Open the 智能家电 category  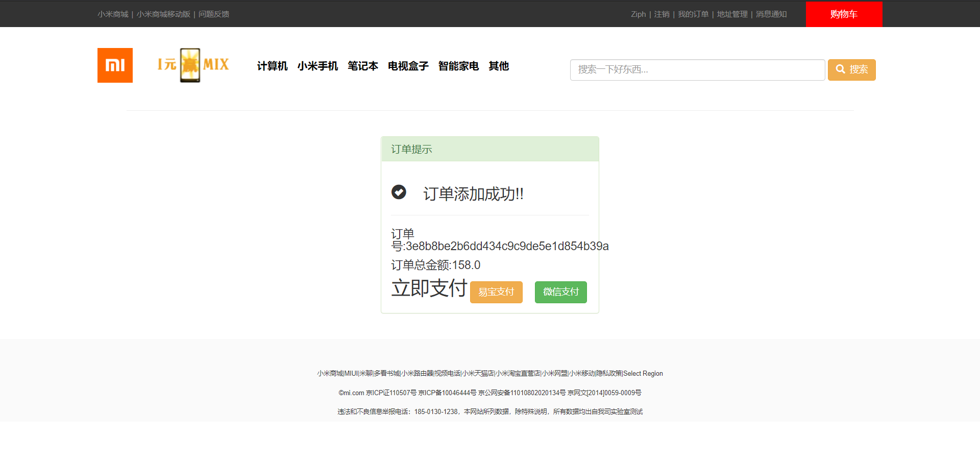click(458, 66)
